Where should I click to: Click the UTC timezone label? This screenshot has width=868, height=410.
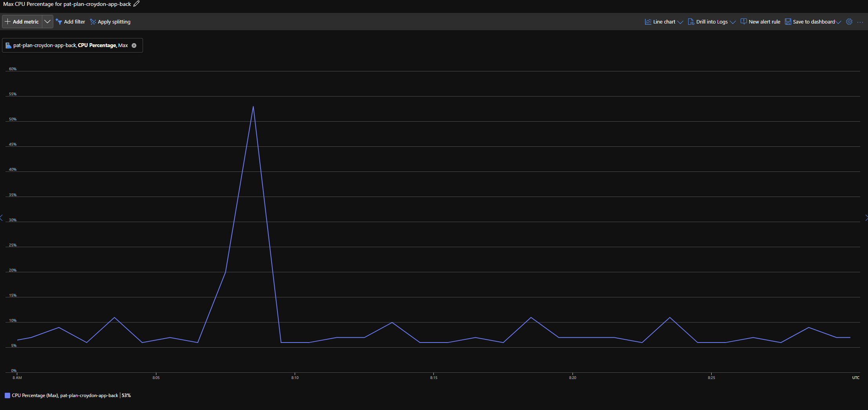tap(855, 378)
